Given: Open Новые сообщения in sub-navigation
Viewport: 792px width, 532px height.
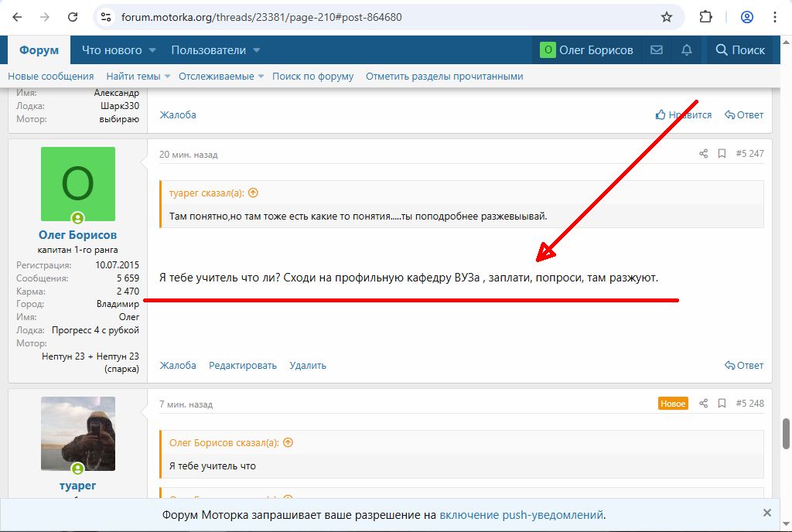Looking at the screenshot, I should coord(51,77).
